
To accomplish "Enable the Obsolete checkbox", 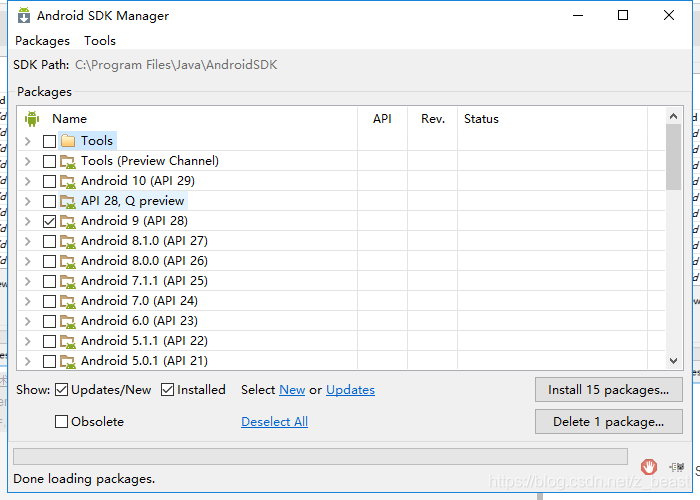I will [x=61, y=421].
